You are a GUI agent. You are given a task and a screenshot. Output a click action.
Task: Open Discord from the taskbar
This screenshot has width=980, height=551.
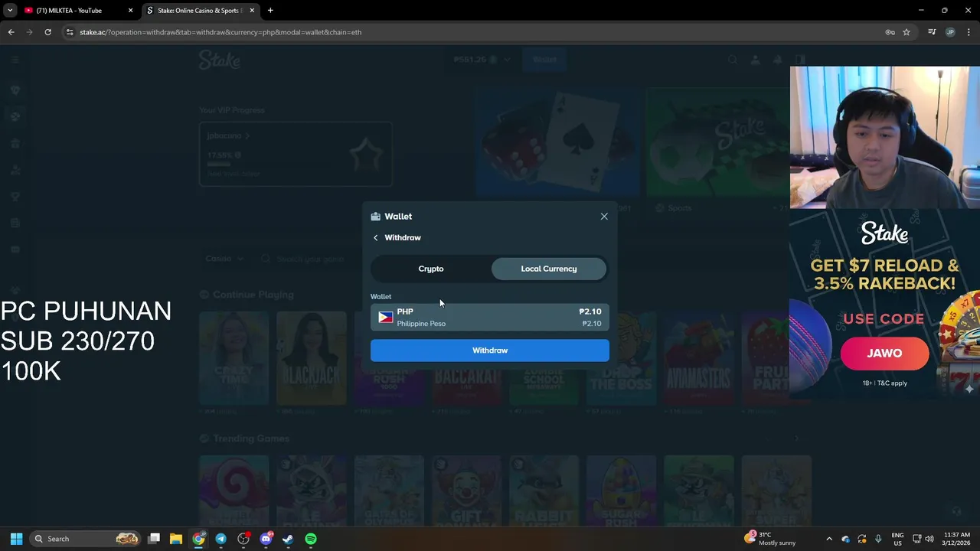tap(266, 539)
